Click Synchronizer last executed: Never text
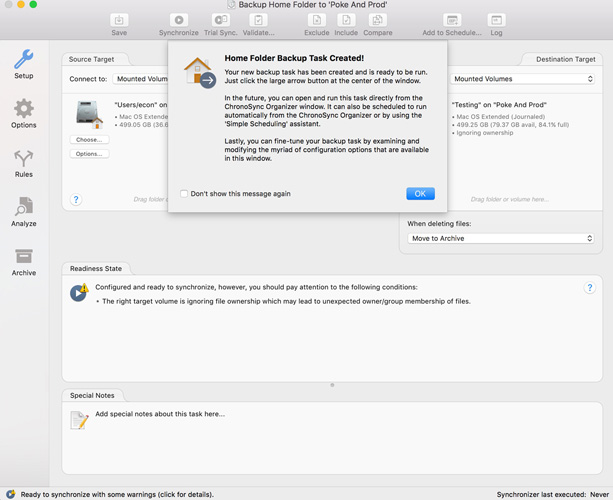613x500 pixels. tap(553, 494)
